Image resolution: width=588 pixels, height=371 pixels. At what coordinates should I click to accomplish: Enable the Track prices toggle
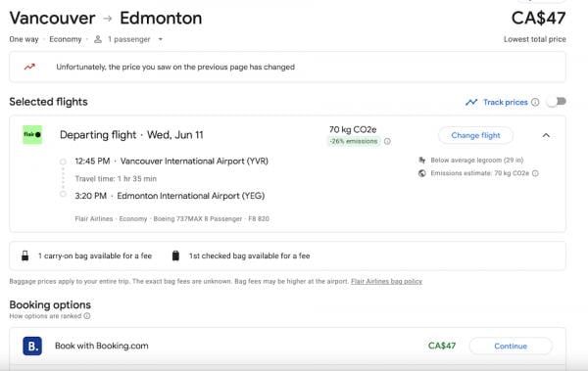[x=556, y=102]
